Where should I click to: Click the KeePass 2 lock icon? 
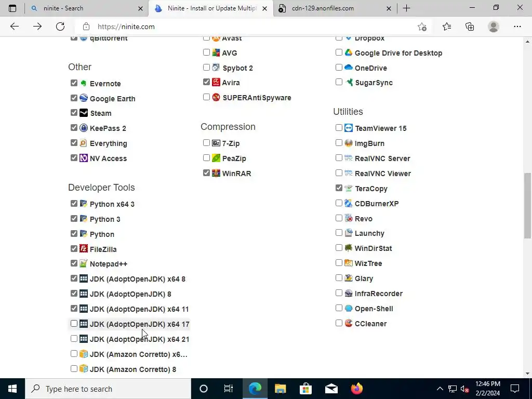[84, 128]
